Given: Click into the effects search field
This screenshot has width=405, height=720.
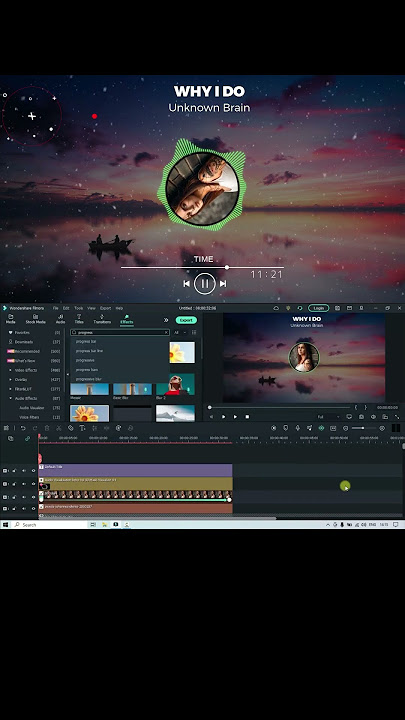Looking at the screenshot, I should pyautogui.click(x=120, y=332).
